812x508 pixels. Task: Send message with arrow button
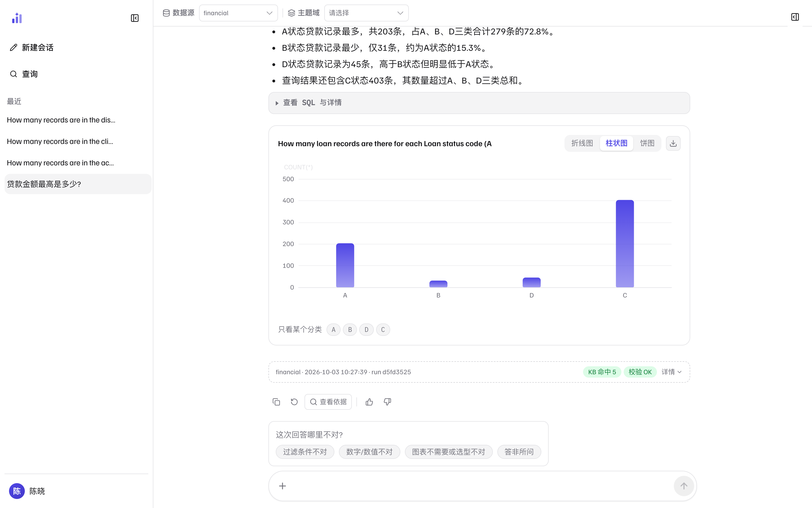[x=683, y=486]
